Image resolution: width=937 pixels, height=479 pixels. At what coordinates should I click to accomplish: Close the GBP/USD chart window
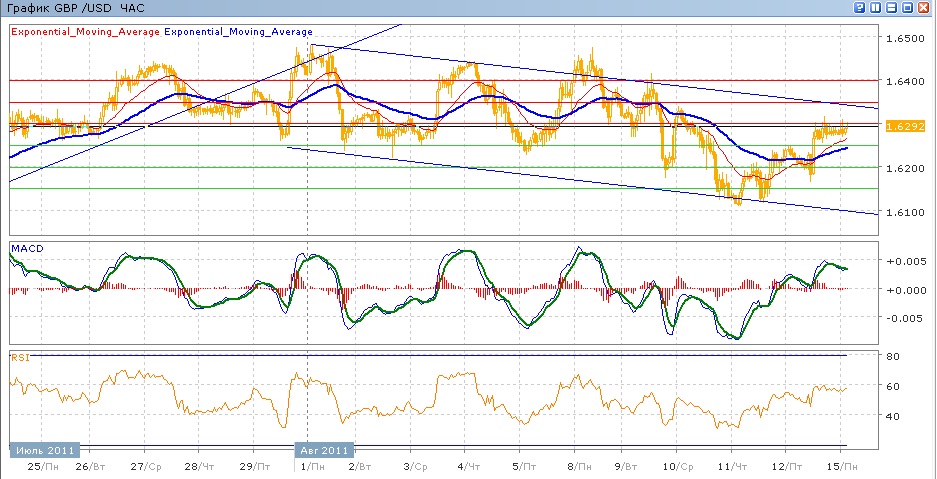click(x=924, y=8)
